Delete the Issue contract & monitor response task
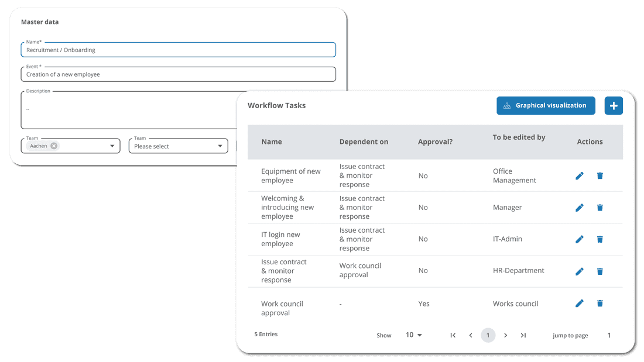644x362 pixels. 600,271
